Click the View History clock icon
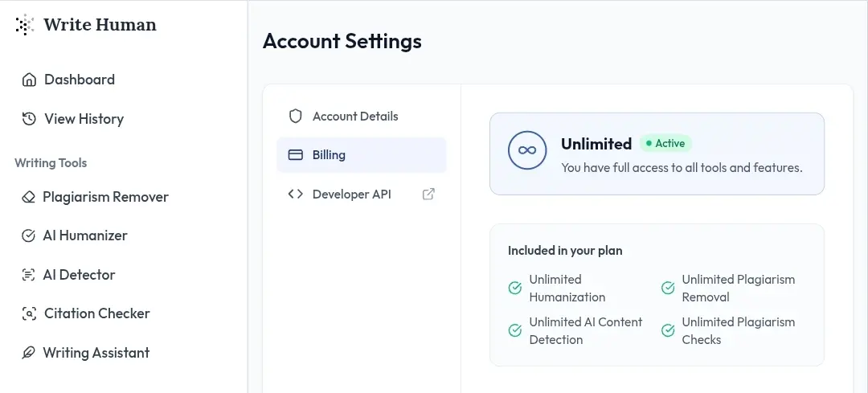 29,119
